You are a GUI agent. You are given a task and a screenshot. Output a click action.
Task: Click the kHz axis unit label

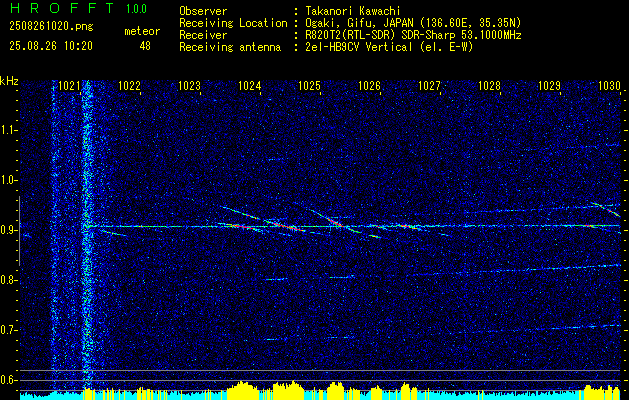pyautogui.click(x=9, y=81)
